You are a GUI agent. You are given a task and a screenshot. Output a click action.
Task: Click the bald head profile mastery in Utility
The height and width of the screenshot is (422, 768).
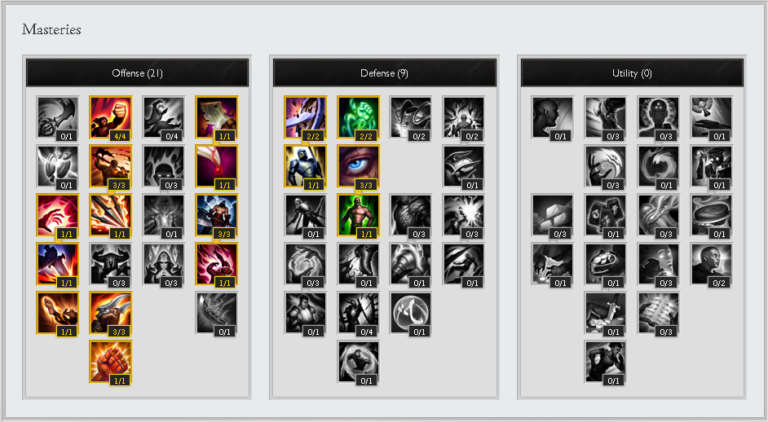(x=552, y=117)
